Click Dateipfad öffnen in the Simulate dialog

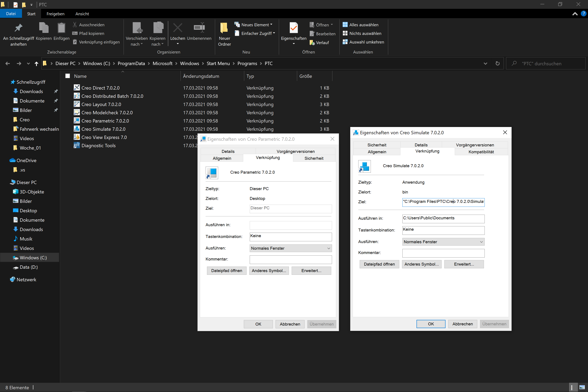click(x=379, y=264)
